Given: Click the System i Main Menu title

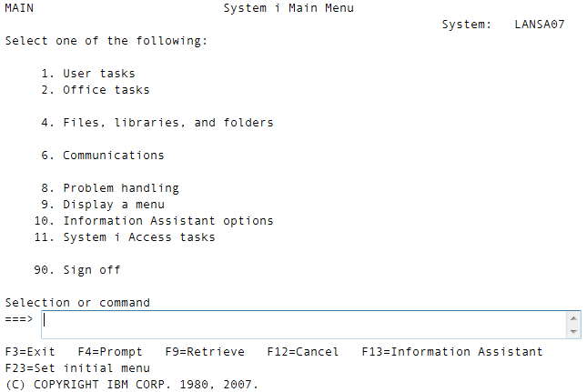Looking at the screenshot, I should tap(288, 8).
